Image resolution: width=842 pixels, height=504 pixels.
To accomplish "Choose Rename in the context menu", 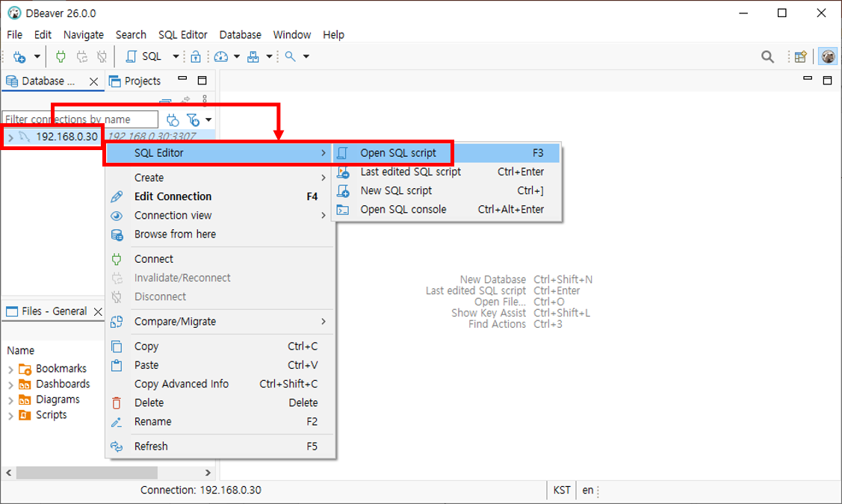I will click(x=220, y=421).
